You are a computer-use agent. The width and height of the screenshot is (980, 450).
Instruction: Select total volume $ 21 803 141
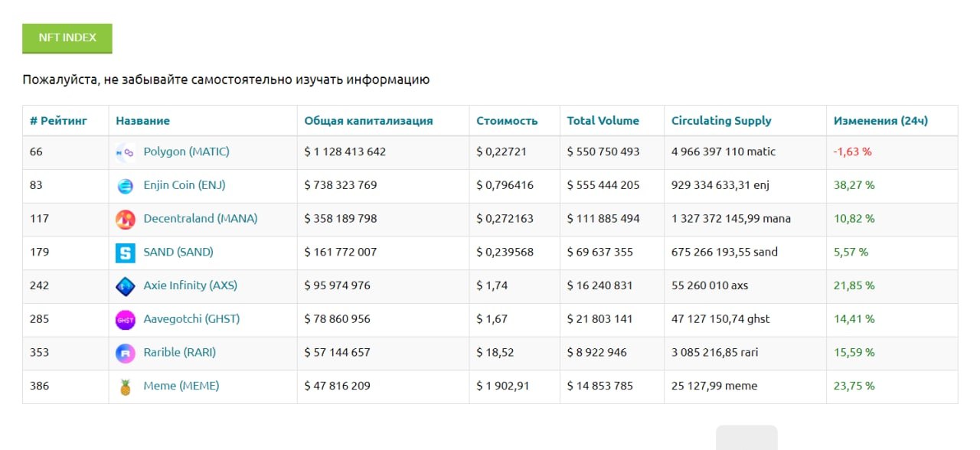click(x=600, y=318)
